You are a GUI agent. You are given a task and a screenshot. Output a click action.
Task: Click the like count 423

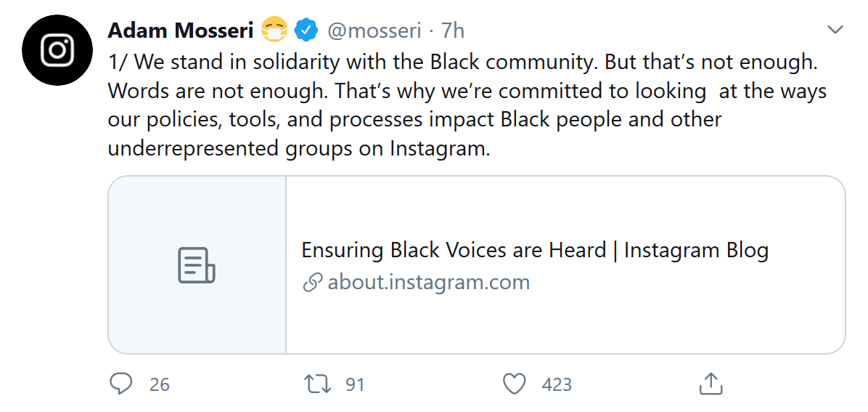coord(557,384)
